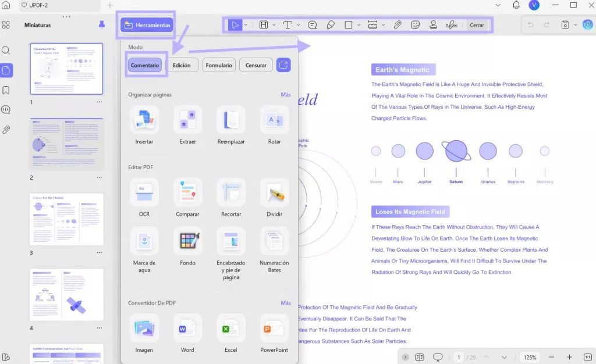This screenshot has width=596, height=364.
Task: Click Cerrar in the comment toolbar
Action: (477, 25)
